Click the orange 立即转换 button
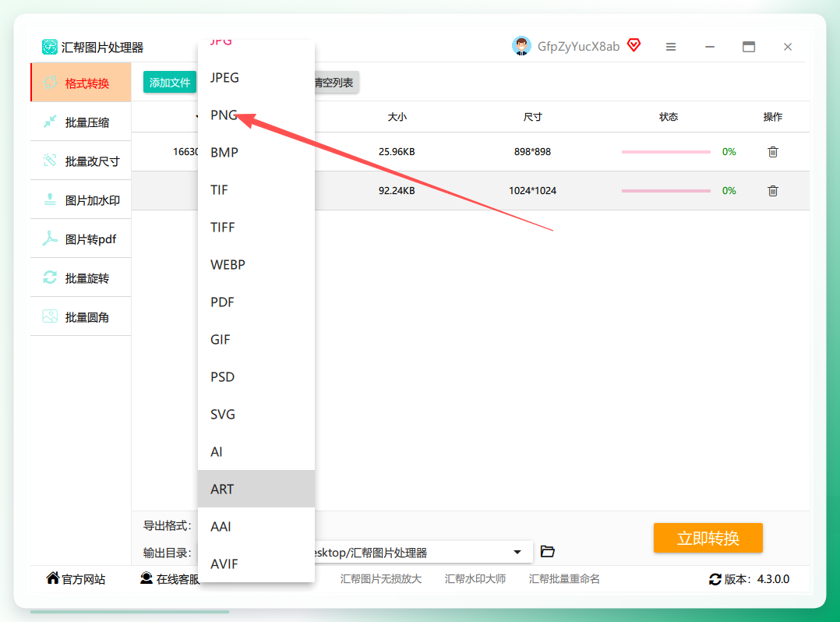Viewport: 840px width, 622px height. (x=708, y=538)
